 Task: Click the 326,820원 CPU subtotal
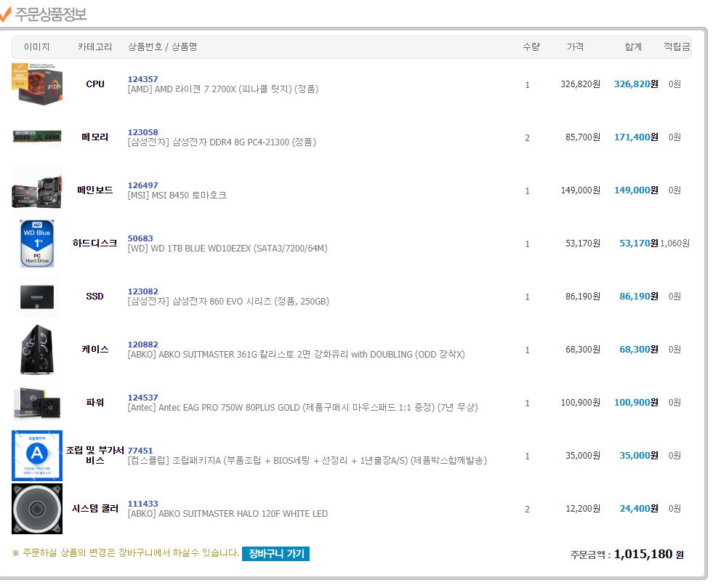pyautogui.click(x=636, y=84)
